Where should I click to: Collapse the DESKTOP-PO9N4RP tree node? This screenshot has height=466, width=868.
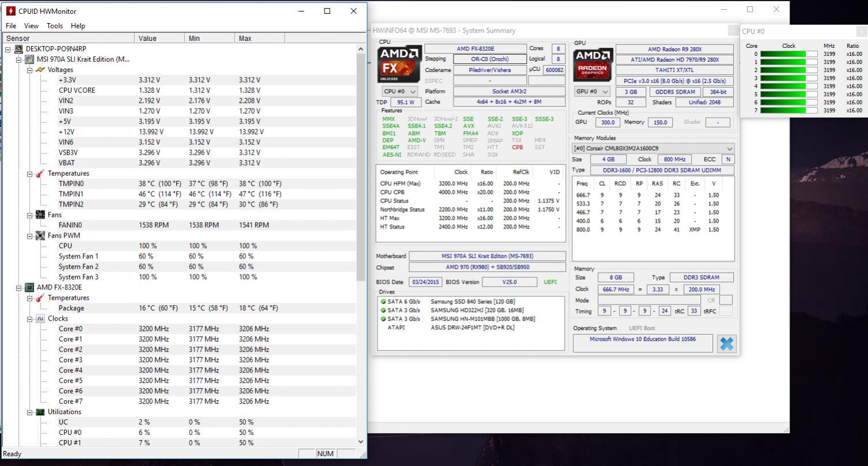point(8,49)
